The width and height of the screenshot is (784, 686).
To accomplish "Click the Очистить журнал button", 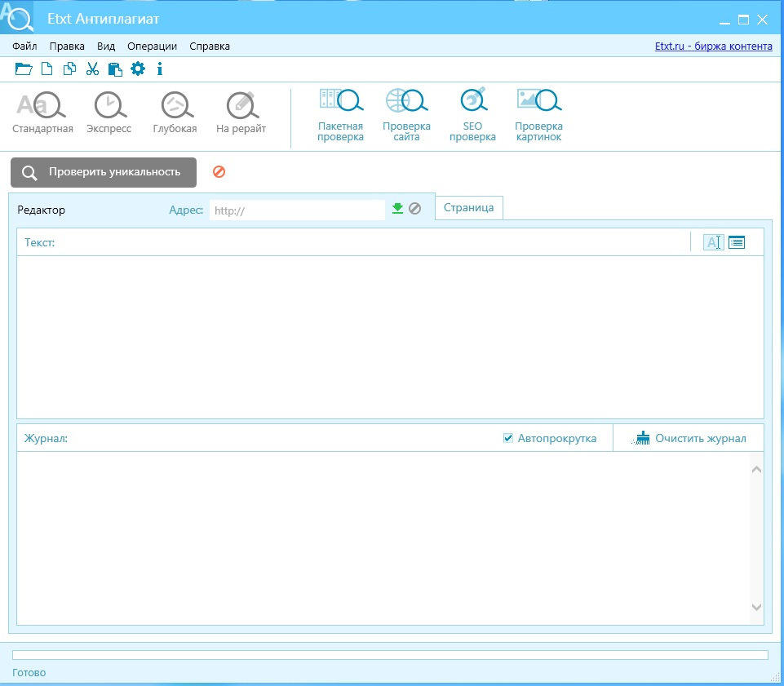I will pyautogui.click(x=689, y=439).
